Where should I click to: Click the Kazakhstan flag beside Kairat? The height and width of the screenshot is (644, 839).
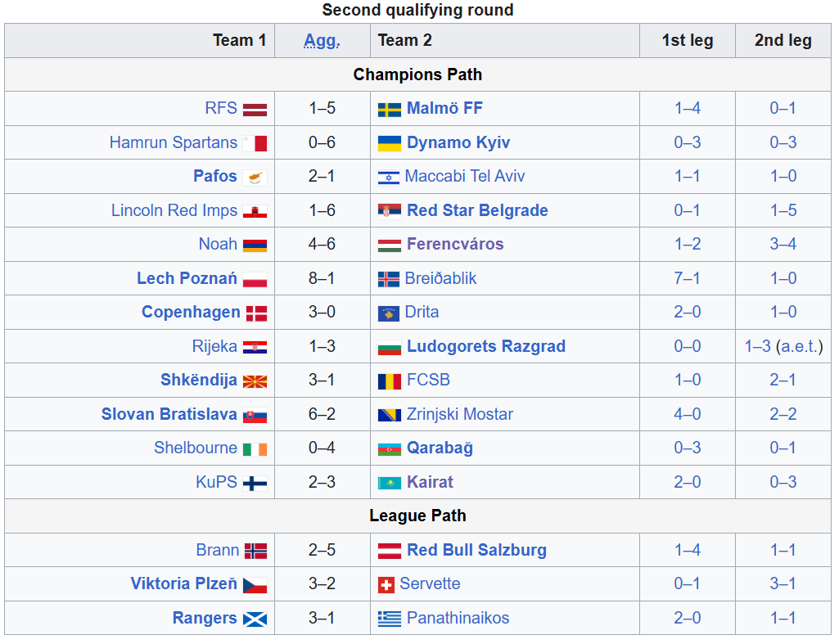pyautogui.click(x=389, y=484)
